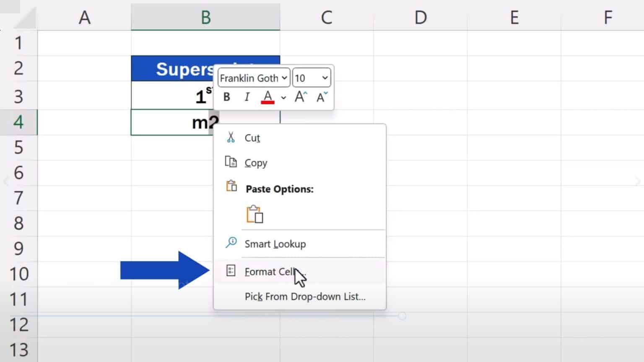Image resolution: width=644 pixels, height=362 pixels.
Task: Select Pick From Drop-down List
Action: [x=305, y=297]
